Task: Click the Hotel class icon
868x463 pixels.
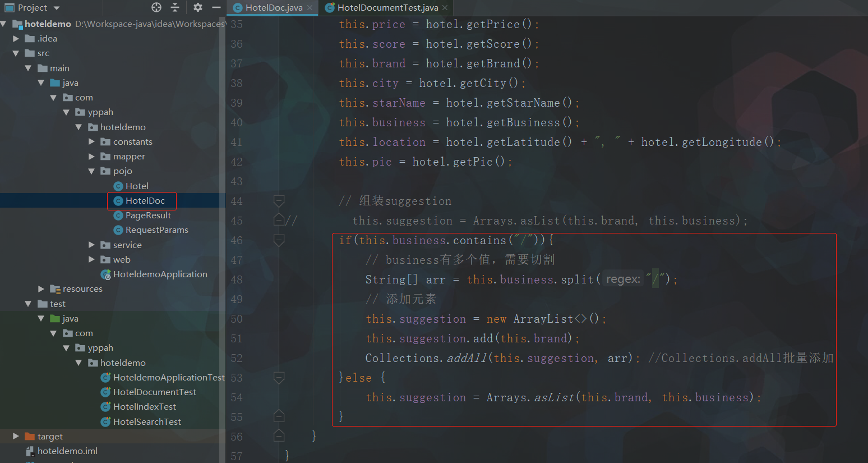Action: pos(118,186)
